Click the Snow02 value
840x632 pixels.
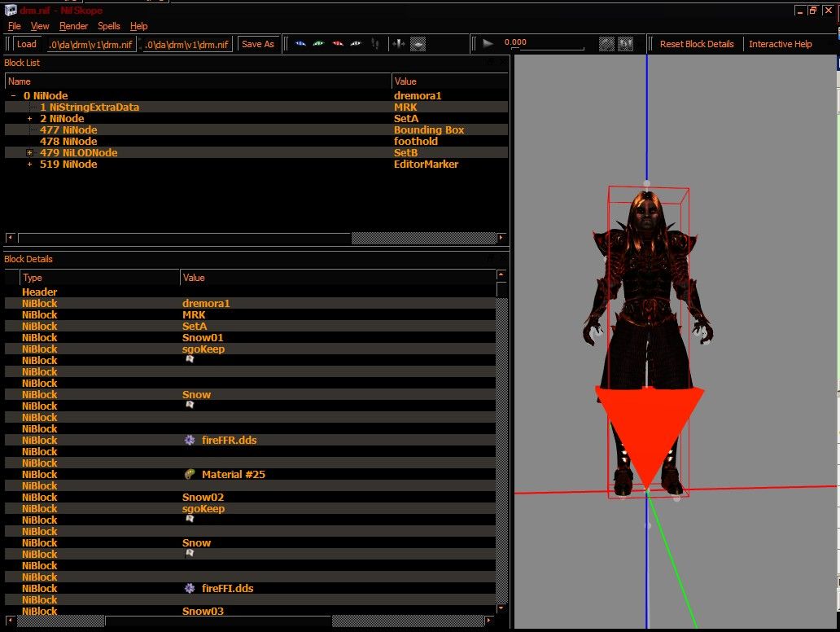coord(203,497)
